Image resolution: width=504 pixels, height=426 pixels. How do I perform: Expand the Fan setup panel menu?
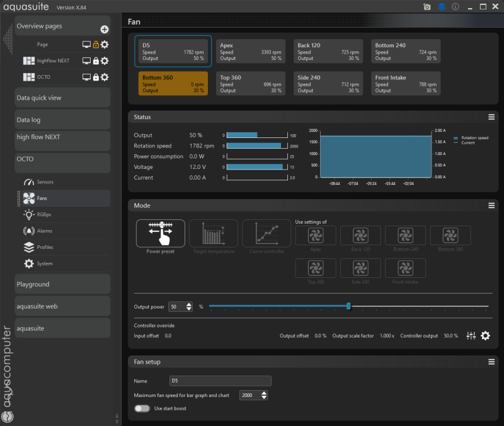tap(491, 362)
